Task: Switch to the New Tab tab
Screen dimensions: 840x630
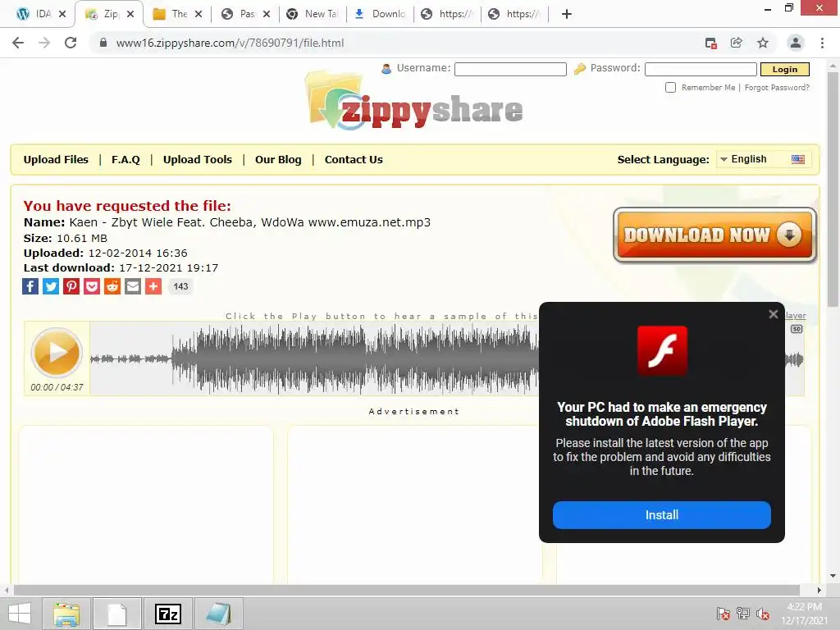Action: [x=313, y=14]
